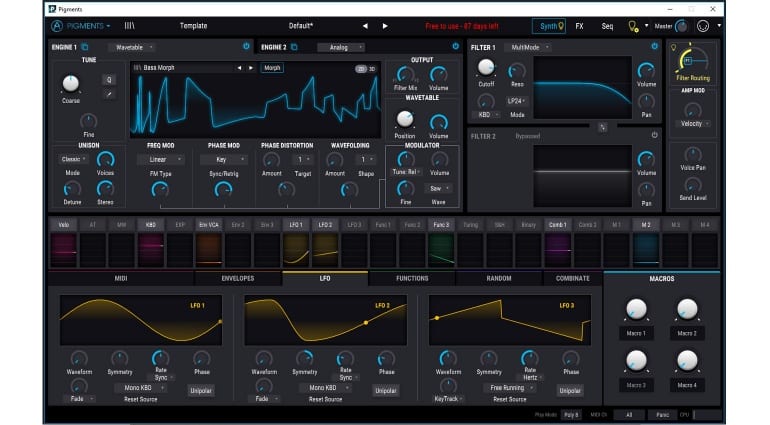
Task: Open Unison Classic mode dropdown
Action: coord(73,159)
